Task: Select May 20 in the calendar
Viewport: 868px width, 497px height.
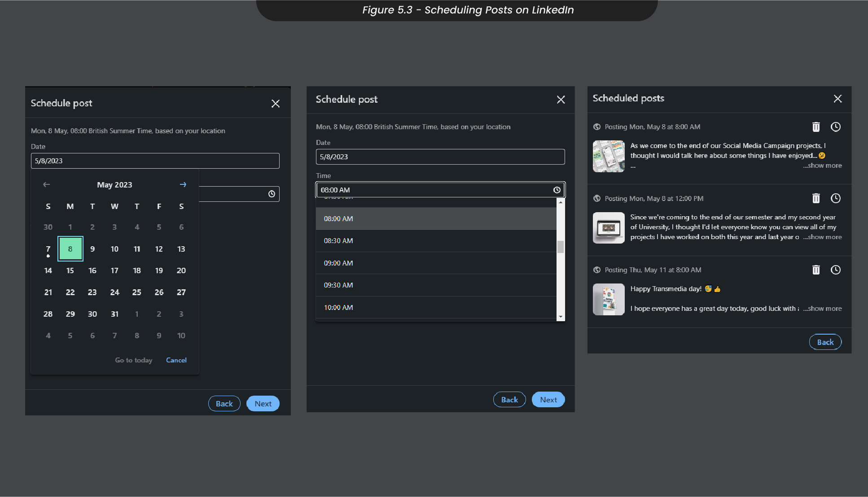Action: coord(181,270)
